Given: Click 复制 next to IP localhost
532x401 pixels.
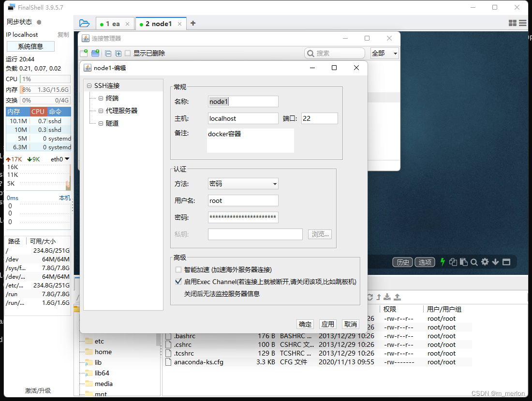Looking at the screenshot, I should tap(63, 35).
